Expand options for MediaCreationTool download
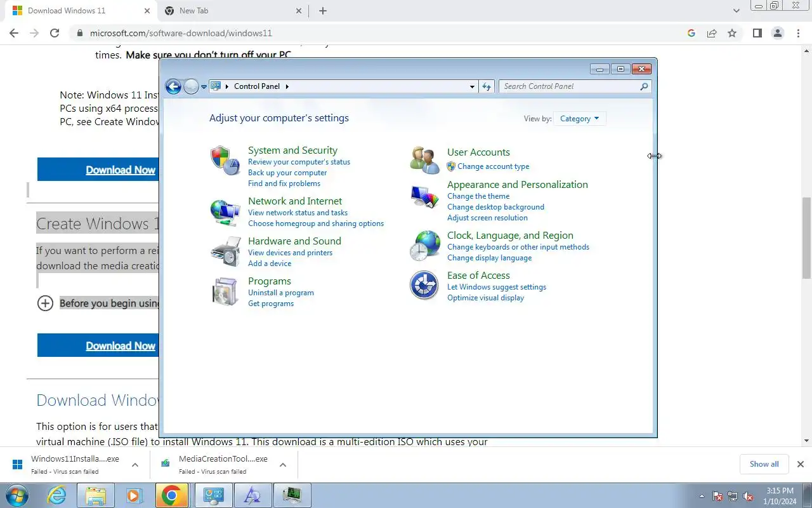 point(283,465)
